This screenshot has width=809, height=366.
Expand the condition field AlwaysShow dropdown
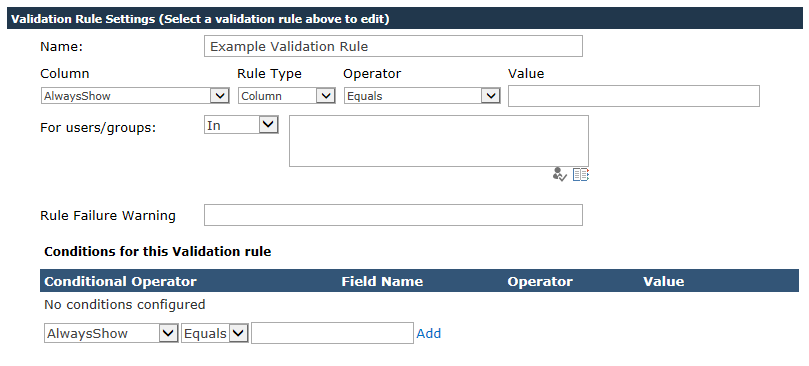[111, 333]
